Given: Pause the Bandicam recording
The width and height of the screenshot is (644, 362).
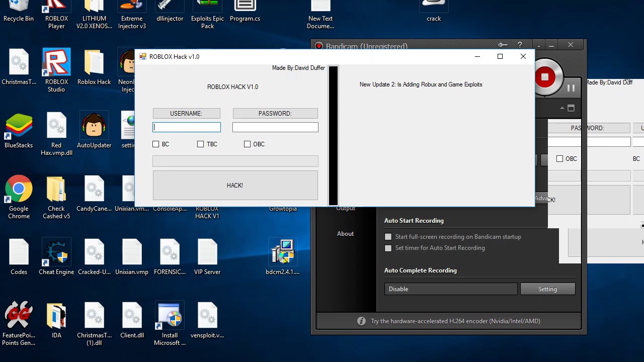Looking at the screenshot, I should 571,88.
